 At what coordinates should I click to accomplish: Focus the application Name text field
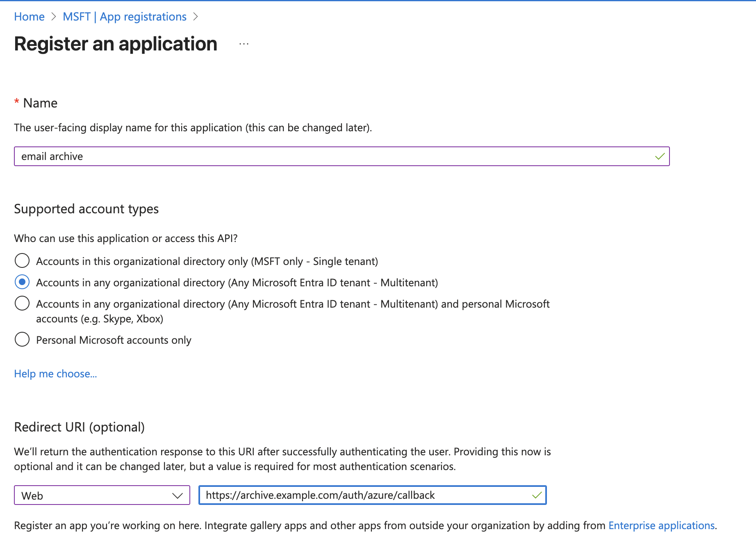pos(328,156)
